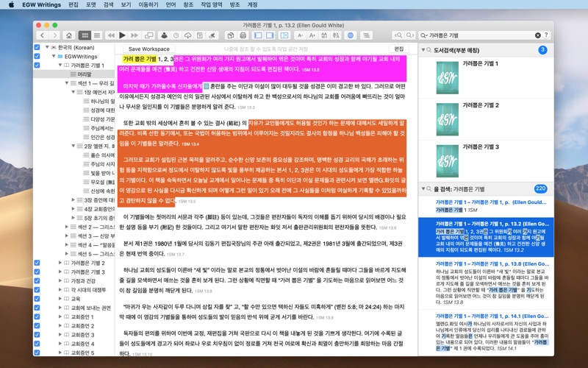Image resolution: width=588 pixels, height=368 pixels.
Task: Collapse the 도서검색(부분 매칭) results section
Action: 423,50
